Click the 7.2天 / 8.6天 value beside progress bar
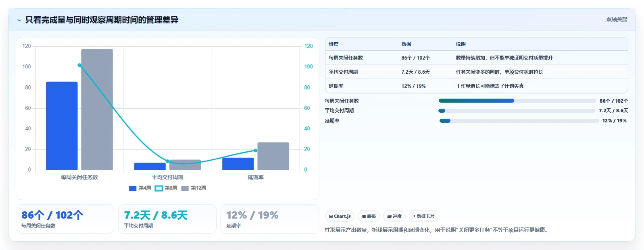This screenshot has width=644, height=250. click(x=613, y=111)
